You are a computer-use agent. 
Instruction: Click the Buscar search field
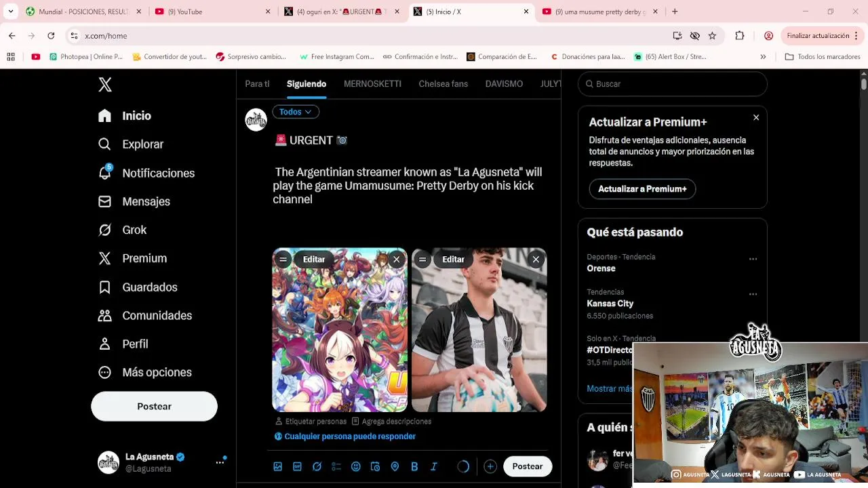(x=673, y=84)
